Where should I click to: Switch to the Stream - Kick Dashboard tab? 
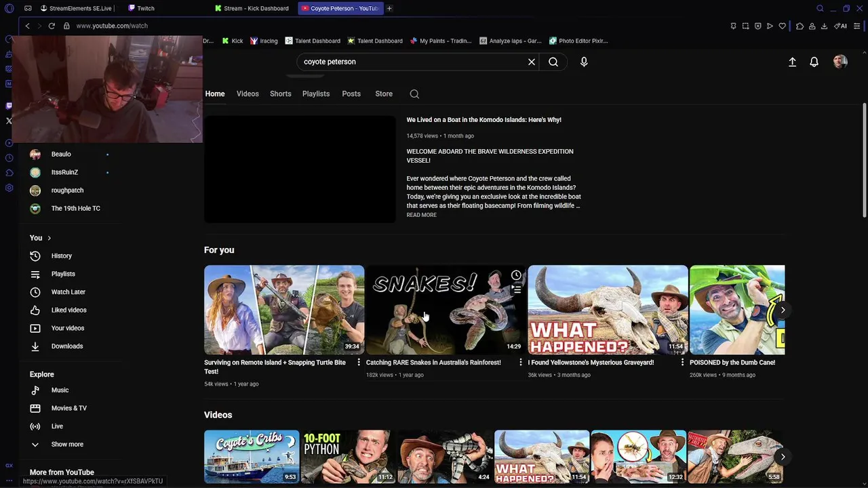tap(252, 8)
